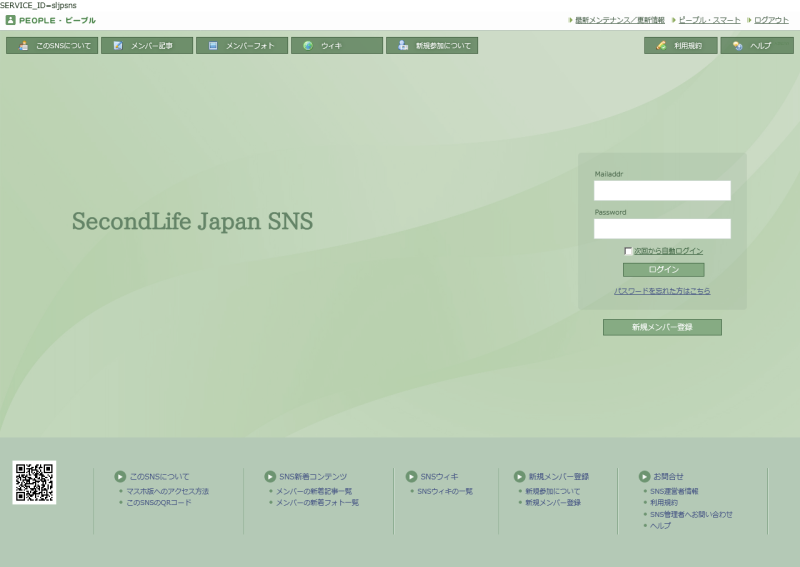Viewport: 800px width, 567px height.
Task: Click the arrow icon beside お問合せ
Action: pos(644,477)
